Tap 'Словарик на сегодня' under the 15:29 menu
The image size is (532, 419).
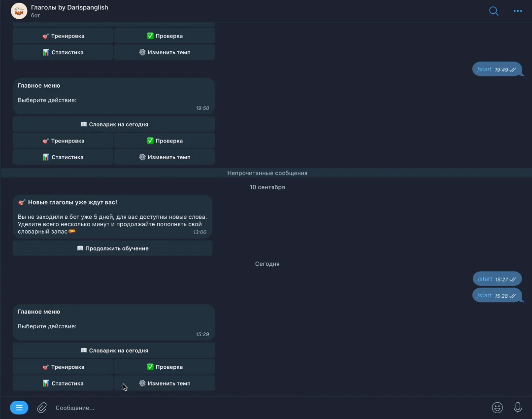coord(114,350)
